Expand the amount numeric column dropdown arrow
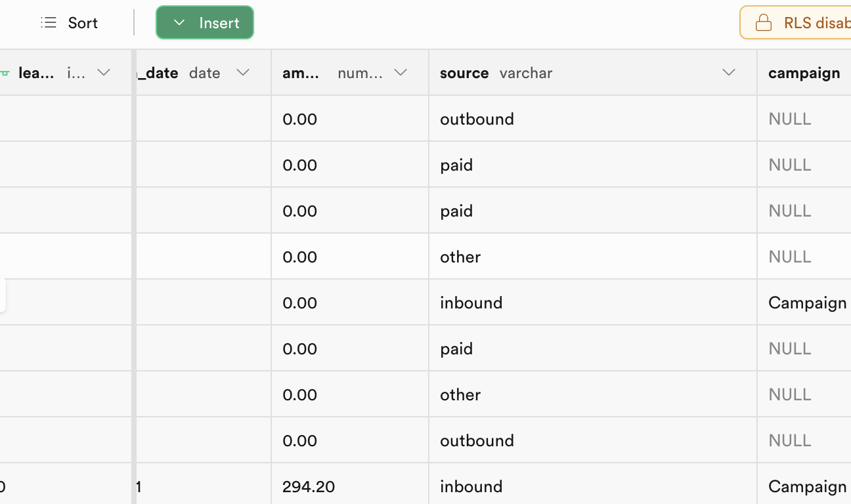The width and height of the screenshot is (851, 504). coord(401,73)
